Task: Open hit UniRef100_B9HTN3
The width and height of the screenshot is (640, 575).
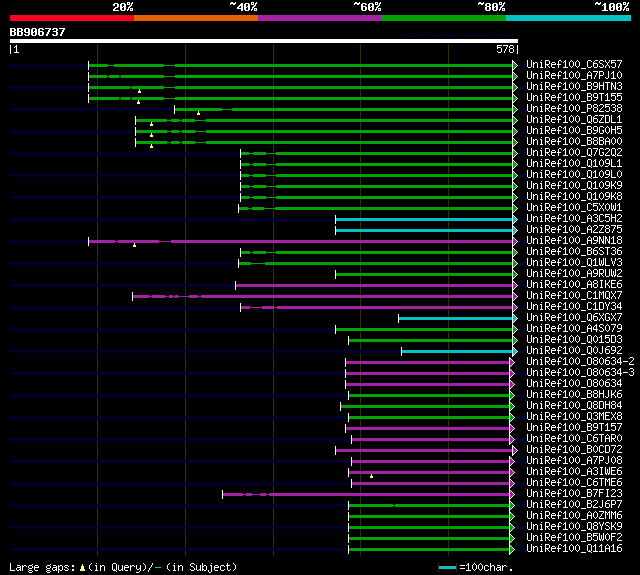Action: pos(574,87)
